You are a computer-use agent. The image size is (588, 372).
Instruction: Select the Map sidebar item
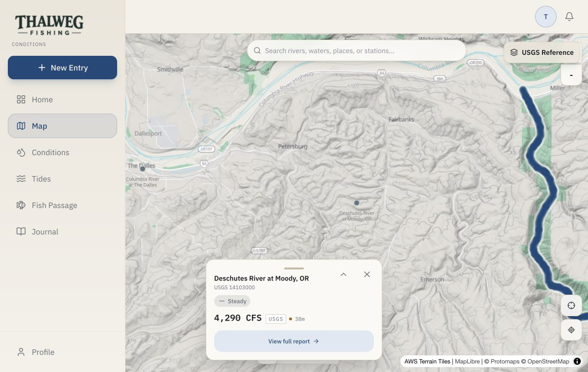(62, 126)
